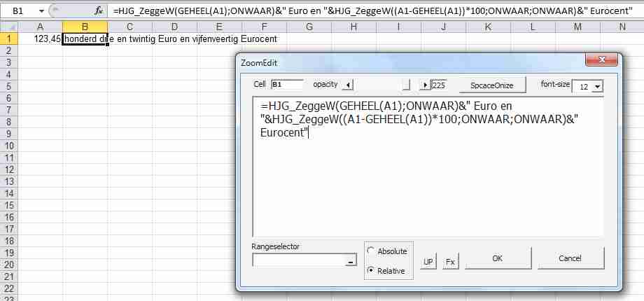Click the Rangeselector collapse button
644x301 pixels.
click(x=351, y=260)
